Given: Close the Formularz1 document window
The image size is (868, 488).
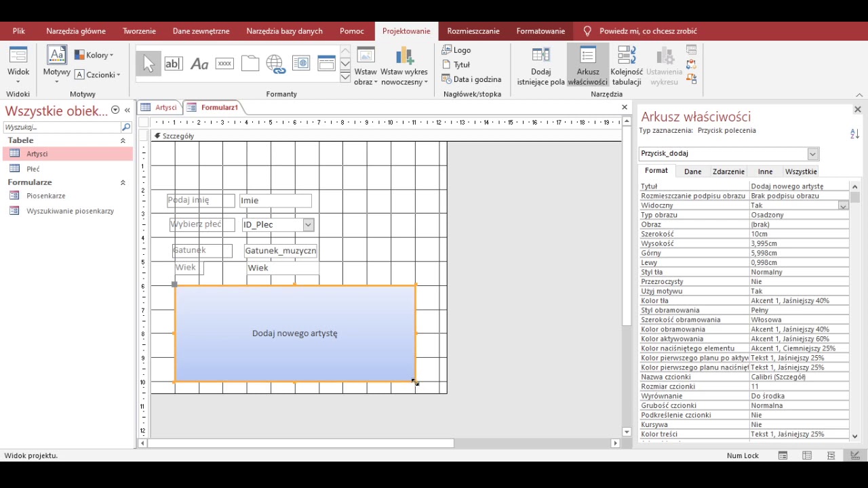Looking at the screenshot, I should [x=625, y=107].
